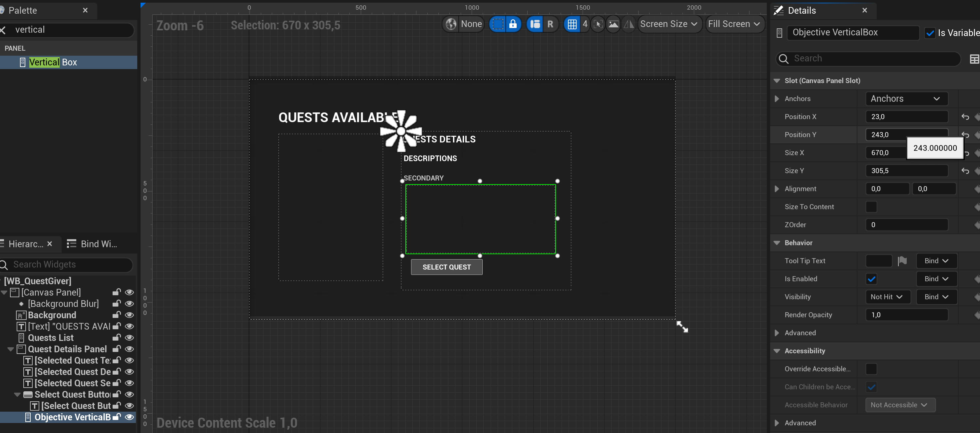The width and height of the screenshot is (980, 433).
Task: Click the lock icon in viewport toolbar
Action: point(513,24)
